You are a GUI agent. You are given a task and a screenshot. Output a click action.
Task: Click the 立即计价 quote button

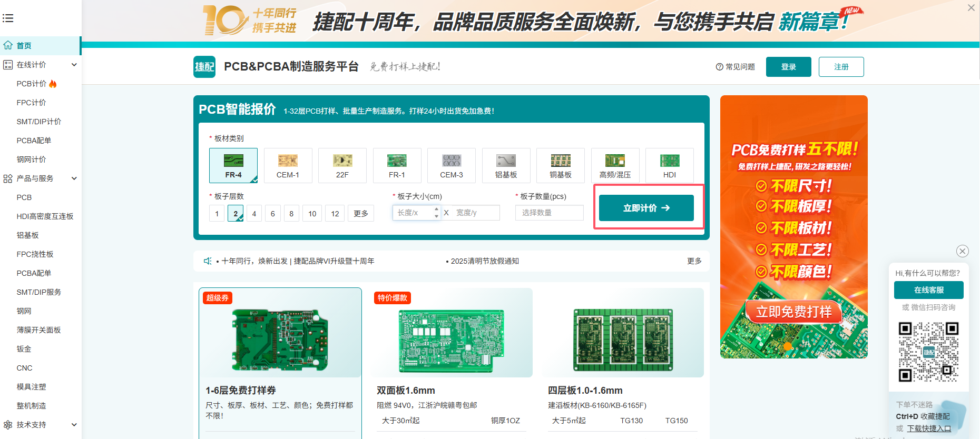pos(646,208)
